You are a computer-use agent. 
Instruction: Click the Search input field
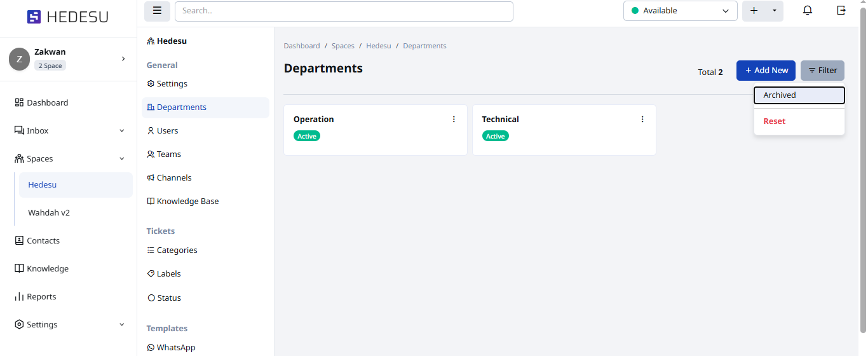point(343,11)
